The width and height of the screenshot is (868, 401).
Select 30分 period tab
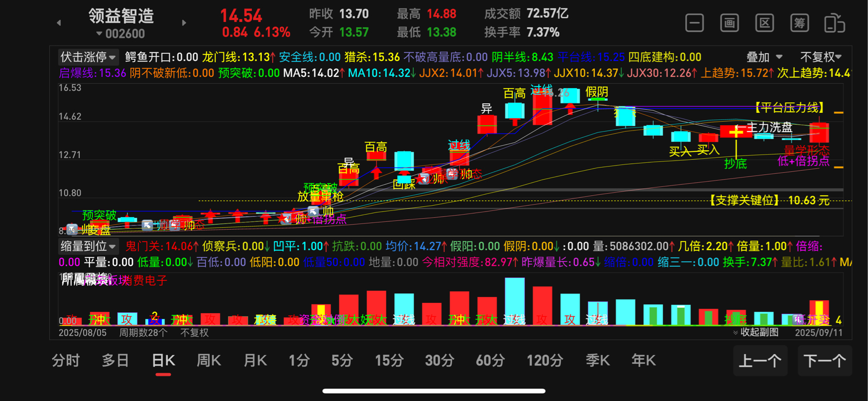(439, 360)
